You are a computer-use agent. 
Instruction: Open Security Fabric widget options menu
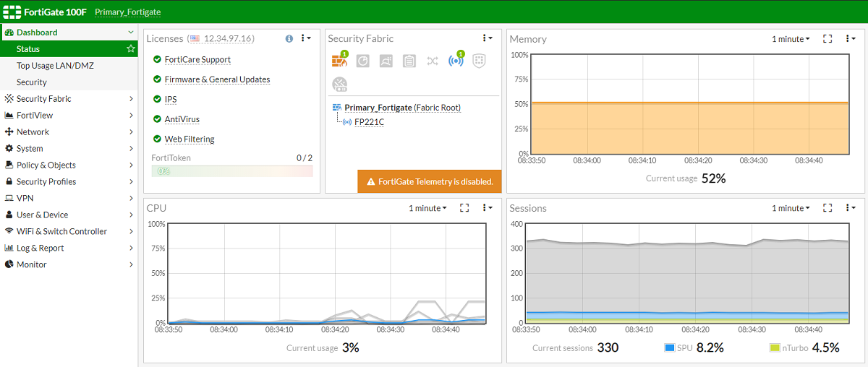pos(488,38)
